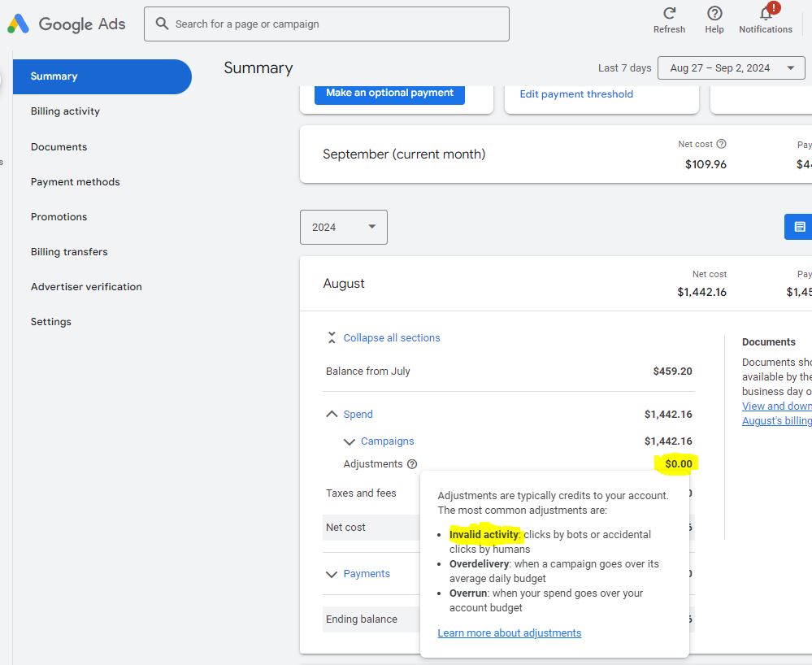Viewport: 812px width, 665px height.
Task: Click the Invalid activity tooltip text
Action: [x=484, y=534]
